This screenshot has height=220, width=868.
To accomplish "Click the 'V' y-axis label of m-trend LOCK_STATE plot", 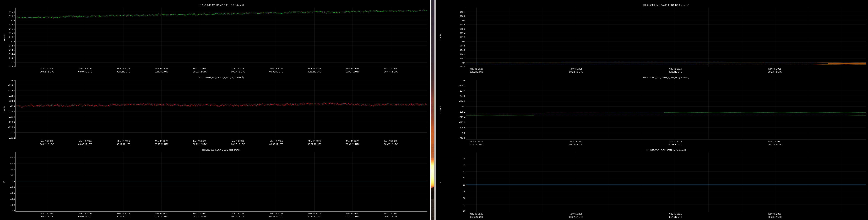I will [440, 182].
